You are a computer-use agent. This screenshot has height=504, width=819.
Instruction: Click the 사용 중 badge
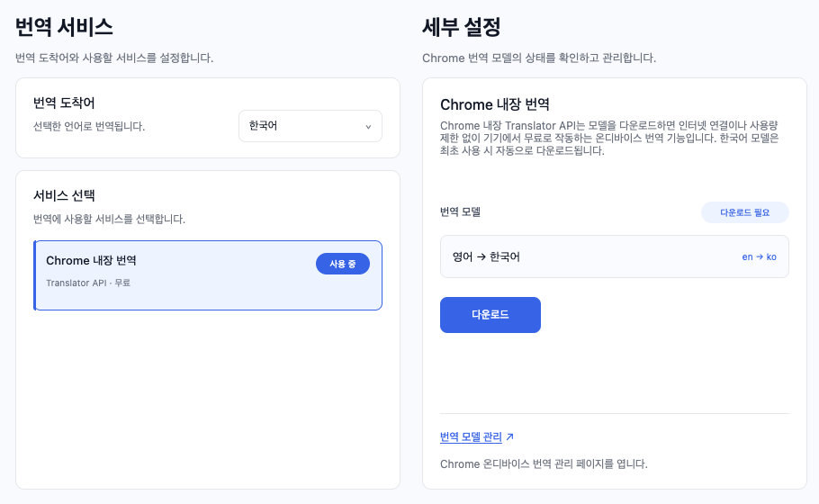click(343, 264)
